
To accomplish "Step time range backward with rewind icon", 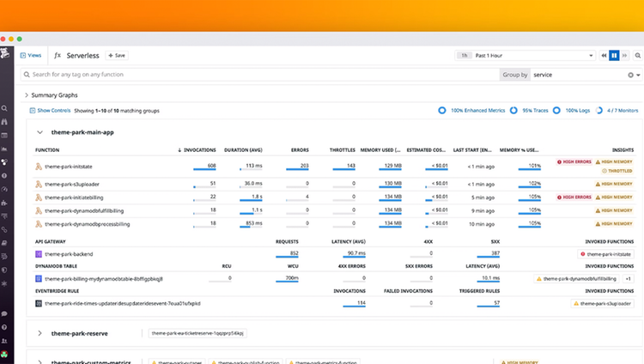I will point(604,56).
